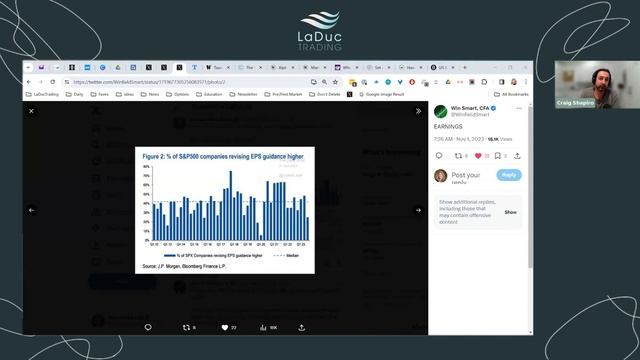Open the Chrome profile avatar
Screen dimensions: 640x360
514,82
